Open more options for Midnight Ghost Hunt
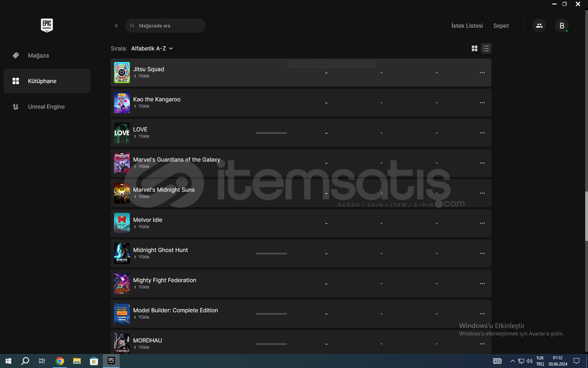Viewport: 588px width, 368px height. point(482,253)
